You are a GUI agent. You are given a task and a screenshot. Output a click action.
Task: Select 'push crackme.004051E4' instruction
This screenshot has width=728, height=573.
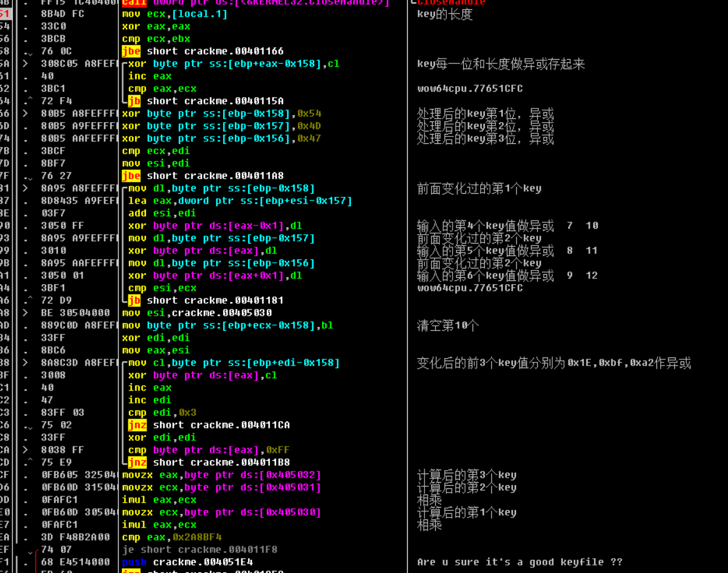(x=187, y=562)
